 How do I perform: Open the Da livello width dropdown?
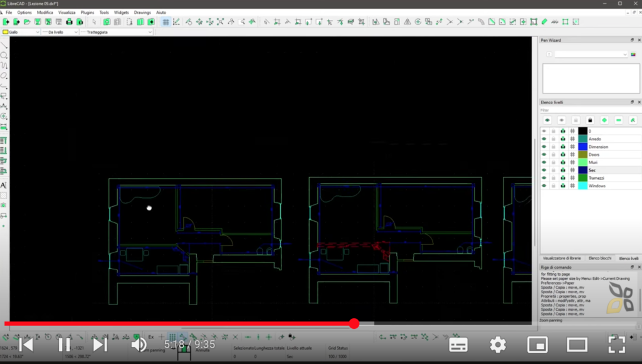tap(60, 32)
